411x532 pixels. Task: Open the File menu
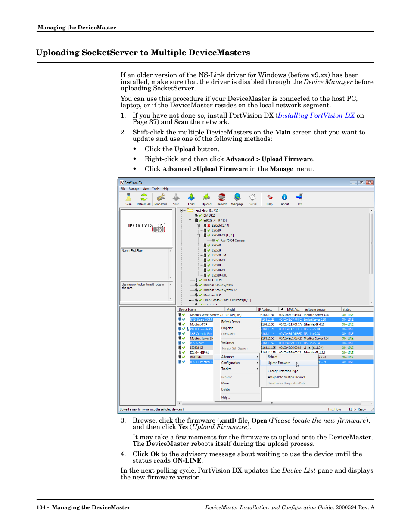pyautogui.click(x=123, y=189)
